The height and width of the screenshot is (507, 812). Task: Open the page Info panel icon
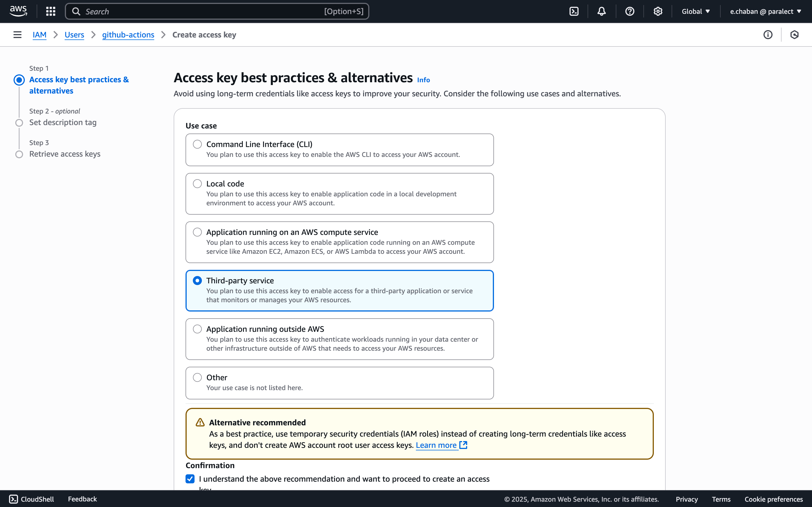(x=768, y=35)
